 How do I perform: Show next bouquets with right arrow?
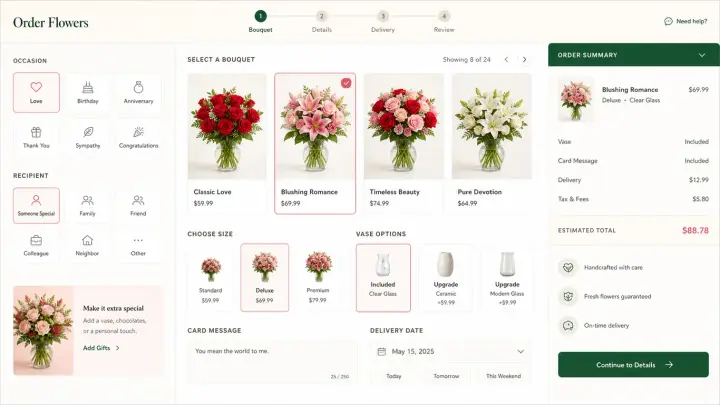point(524,60)
